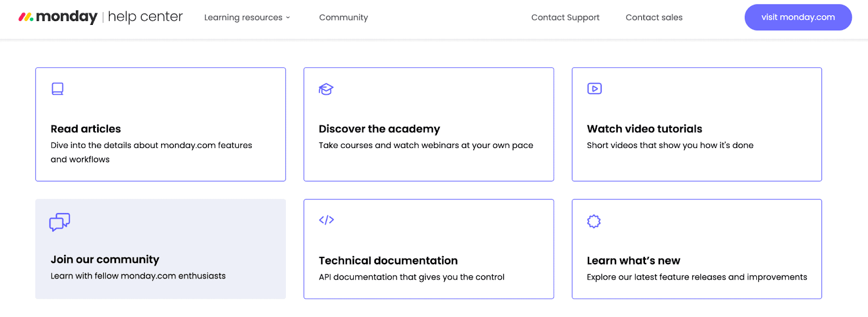This screenshot has height=317, width=868.
Task: Open Technical documentation heading link
Action: tap(388, 261)
